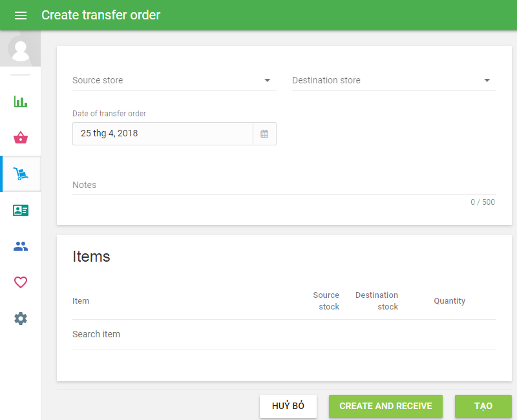
Task: Open the employee ID-card icon
Action: click(x=20, y=210)
